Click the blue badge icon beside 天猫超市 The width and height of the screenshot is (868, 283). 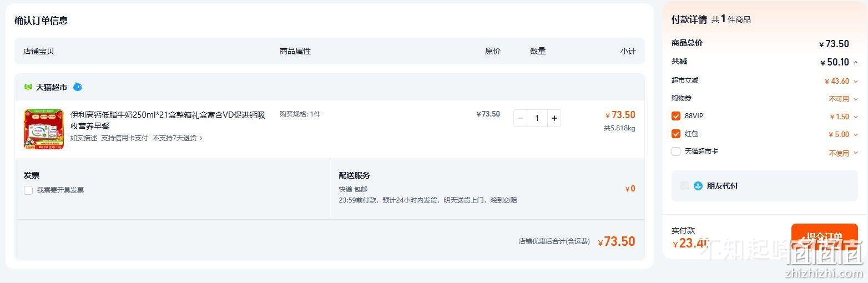point(78,87)
